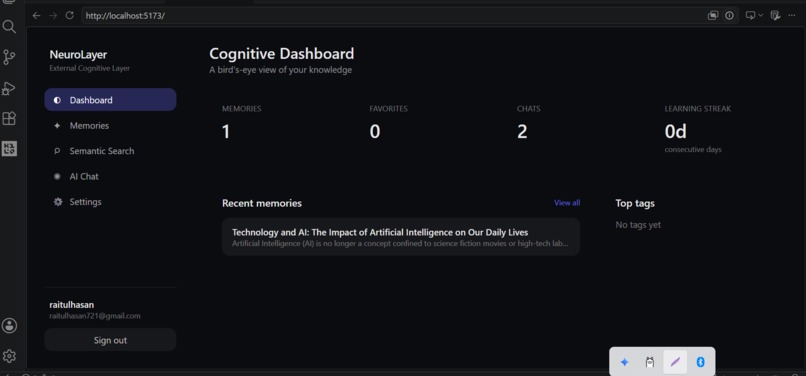The width and height of the screenshot is (806, 376).
Task: Click the MEMORIES stat label
Action: coord(242,109)
